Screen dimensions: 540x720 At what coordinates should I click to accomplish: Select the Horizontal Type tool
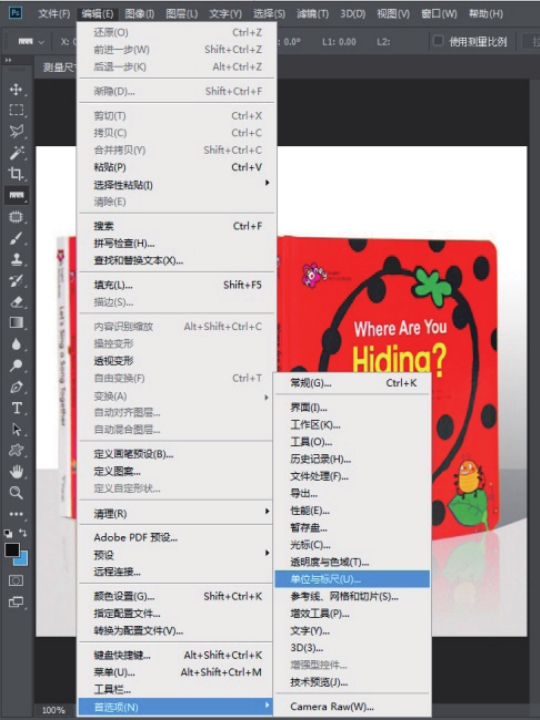tap(16, 408)
